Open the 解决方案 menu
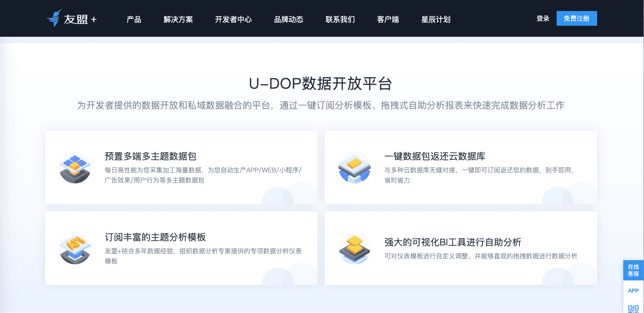644x313 pixels. tap(178, 19)
